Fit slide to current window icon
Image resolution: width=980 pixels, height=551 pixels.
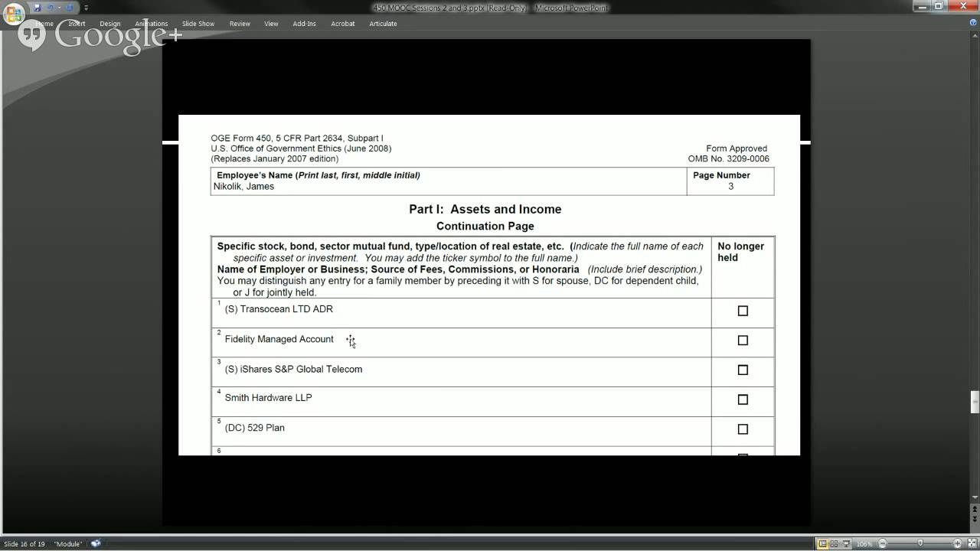pos(972,543)
